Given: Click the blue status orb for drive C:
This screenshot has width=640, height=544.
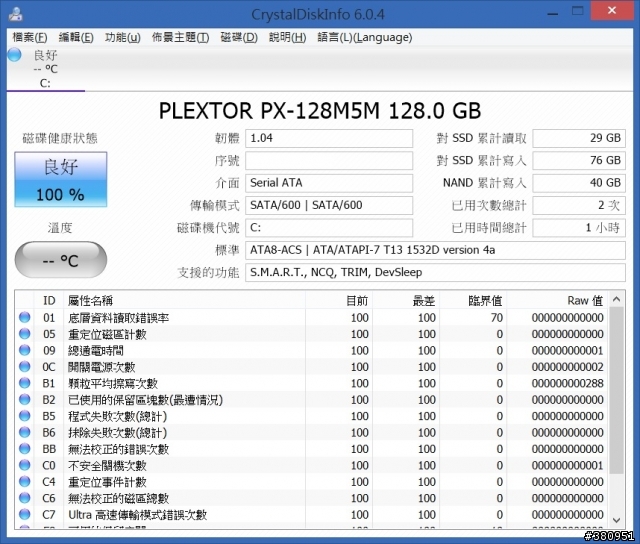Looking at the screenshot, I should [15, 55].
